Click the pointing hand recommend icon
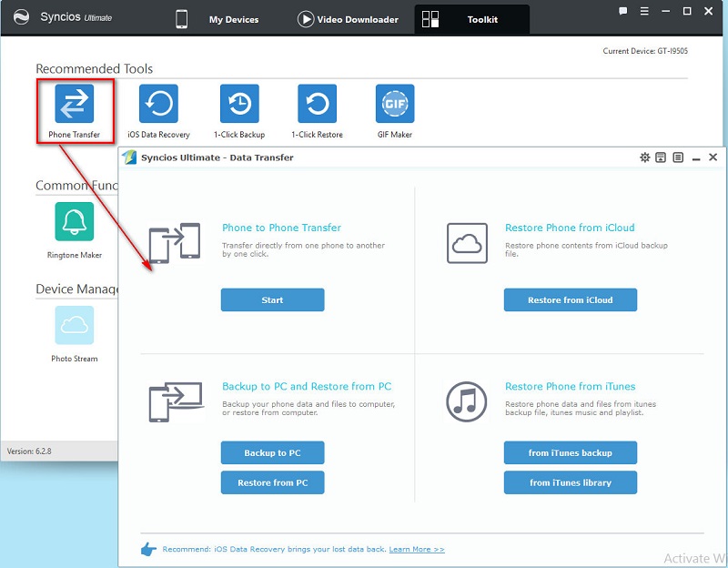 (148, 550)
